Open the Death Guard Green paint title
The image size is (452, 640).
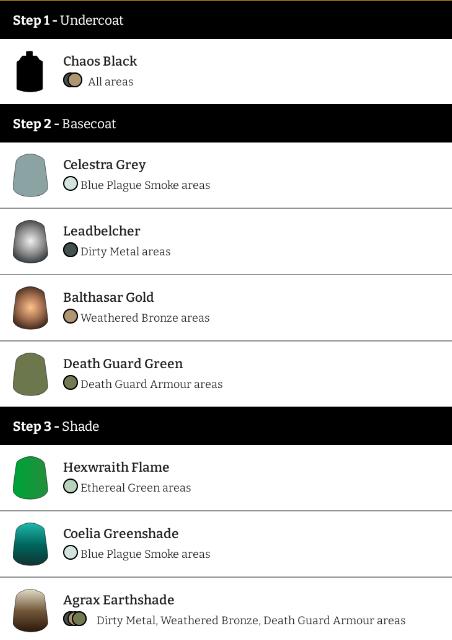123,363
